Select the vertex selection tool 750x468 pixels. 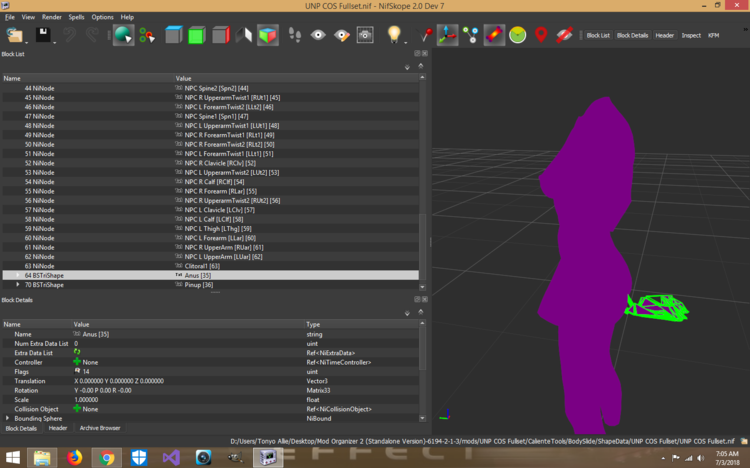147,35
